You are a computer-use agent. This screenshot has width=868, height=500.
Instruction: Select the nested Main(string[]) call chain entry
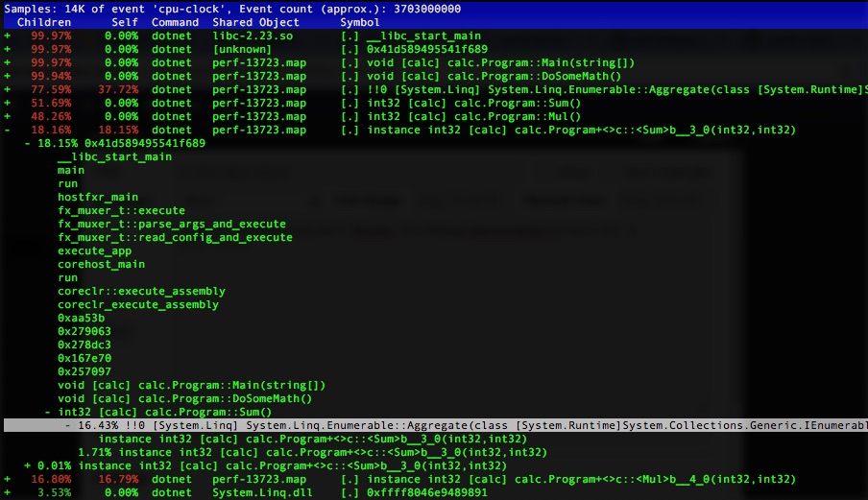191,385
